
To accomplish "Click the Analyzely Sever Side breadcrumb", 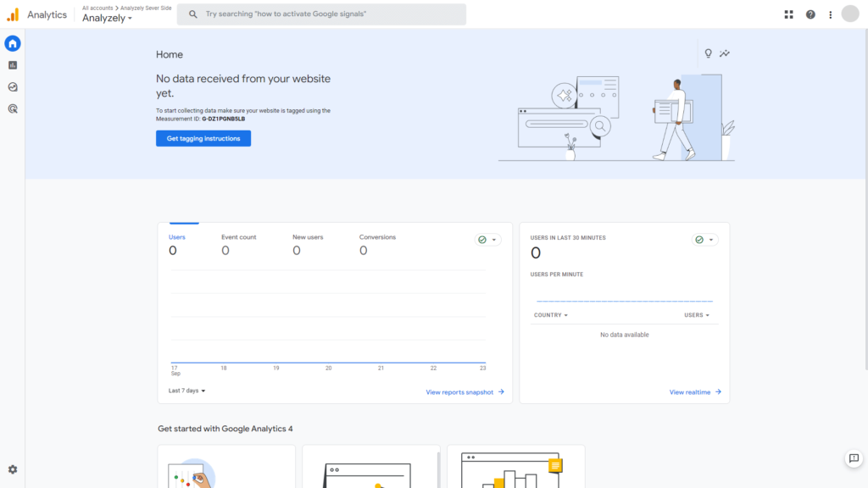I will [146, 8].
